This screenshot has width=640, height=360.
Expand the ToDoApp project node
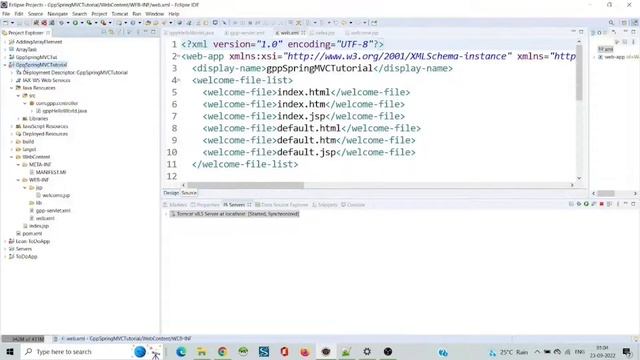[5, 256]
